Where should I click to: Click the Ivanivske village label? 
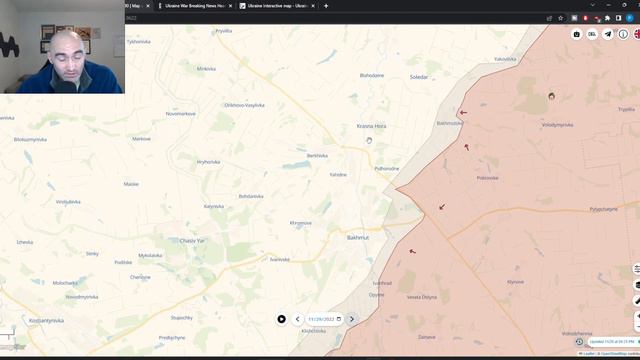click(x=280, y=259)
